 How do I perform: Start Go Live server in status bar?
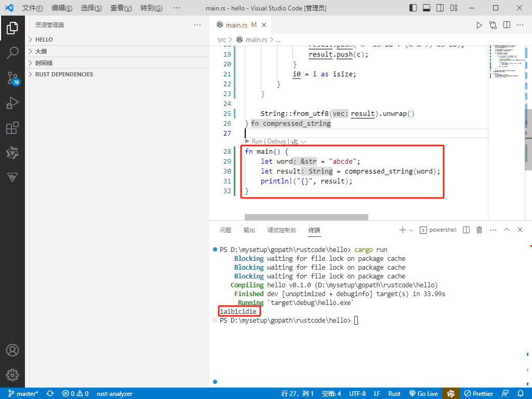coord(424,394)
